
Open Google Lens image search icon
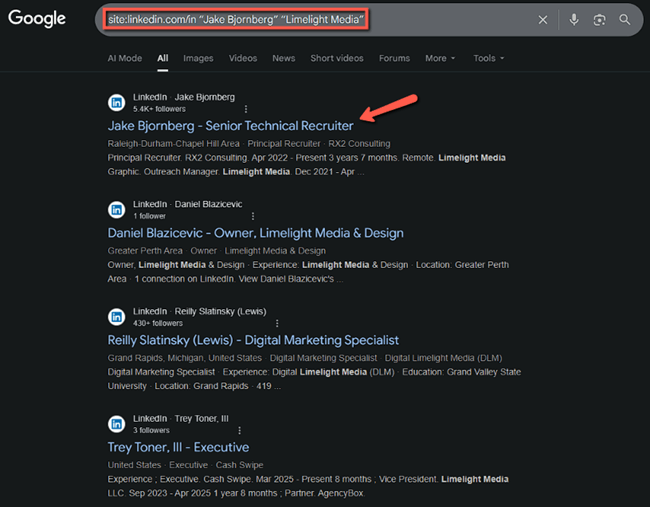(x=599, y=20)
